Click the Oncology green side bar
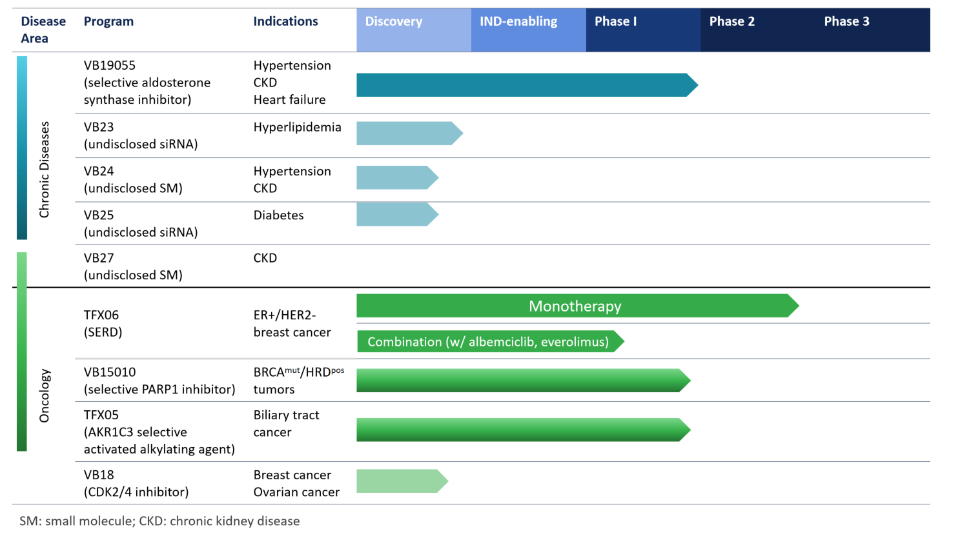This screenshot has width=980, height=538. (x=22, y=352)
